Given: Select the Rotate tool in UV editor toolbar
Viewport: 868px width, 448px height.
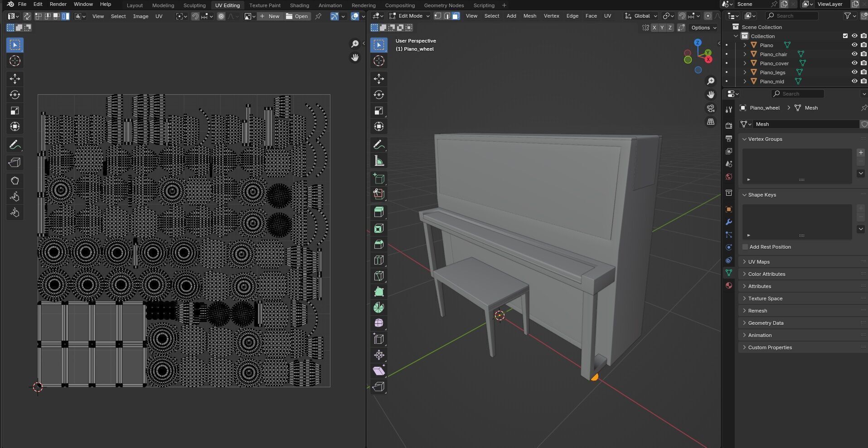Looking at the screenshot, I should click(15, 95).
